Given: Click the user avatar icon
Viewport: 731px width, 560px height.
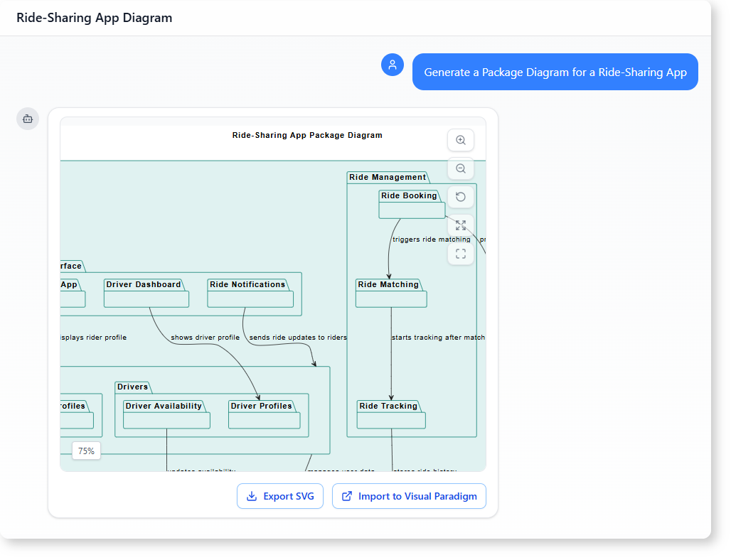Looking at the screenshot, I should coord(393,65).
